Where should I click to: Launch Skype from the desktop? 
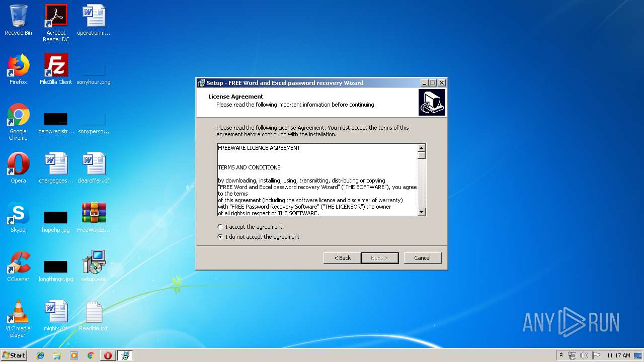(x=18, y=217)
